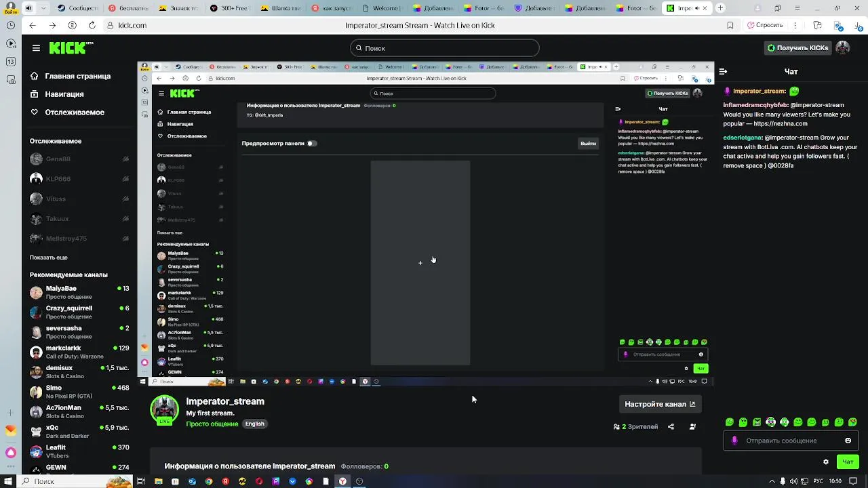Open Отслеживаемое in sidebar
Image resolution: width=868 pixels, height=488 pixels.
pos(67,112)
